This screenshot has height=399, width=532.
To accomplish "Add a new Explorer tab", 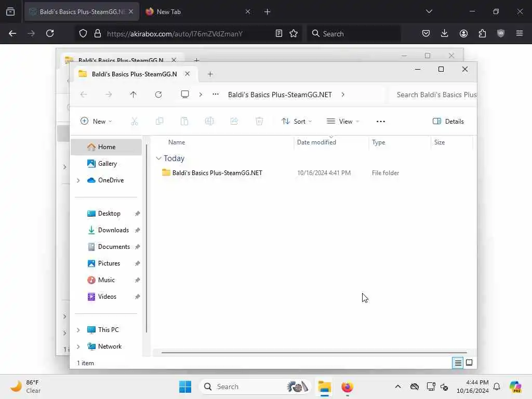I will click(210, 74).
